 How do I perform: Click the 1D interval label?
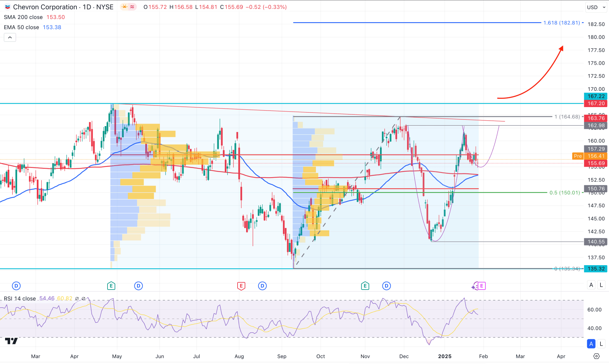click(x=87, y=7)
